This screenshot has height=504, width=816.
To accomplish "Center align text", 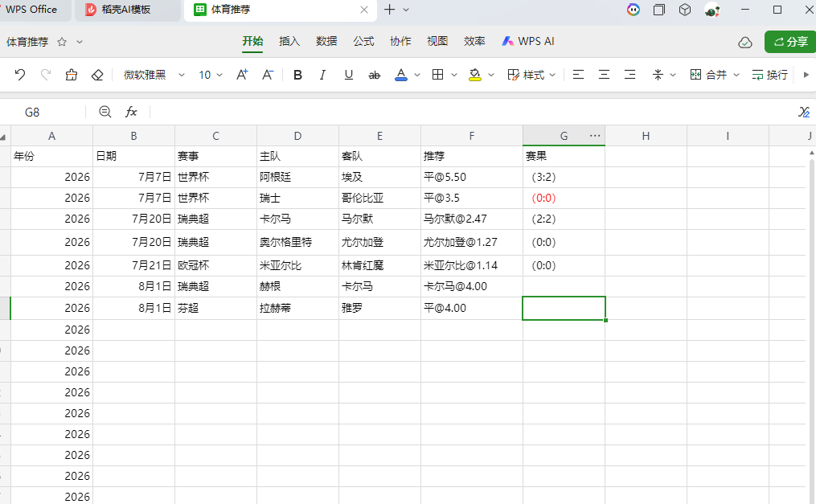I will tap(605, 75).
